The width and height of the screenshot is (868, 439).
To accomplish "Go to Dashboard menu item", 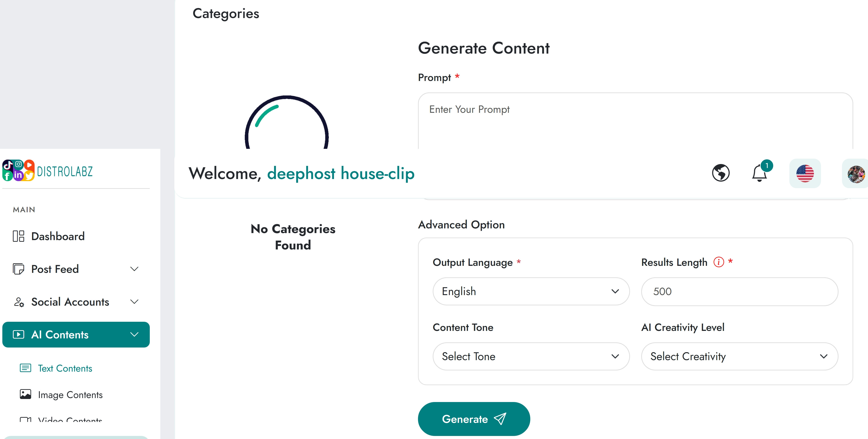I will click(58, 236).
